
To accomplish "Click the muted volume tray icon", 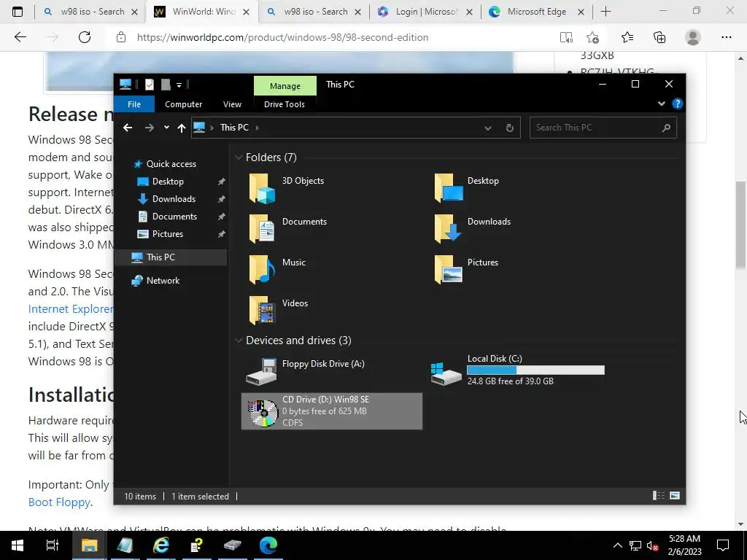I will click(x=652, y=545).
